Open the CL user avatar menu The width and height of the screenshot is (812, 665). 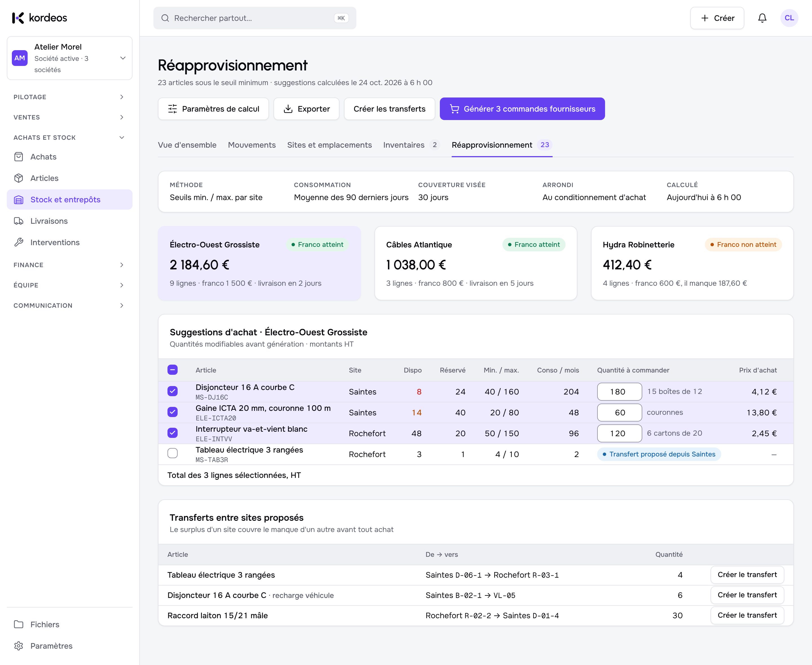789,18
